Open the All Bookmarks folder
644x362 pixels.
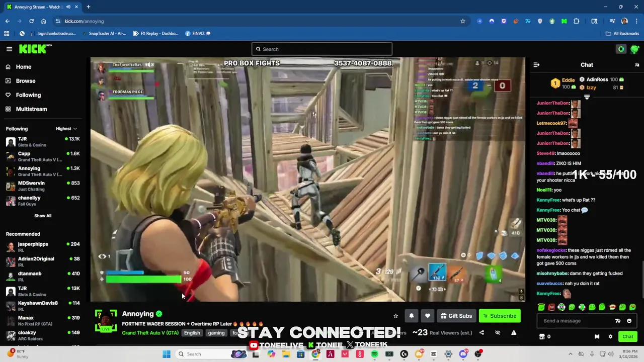tap(622, 33)
